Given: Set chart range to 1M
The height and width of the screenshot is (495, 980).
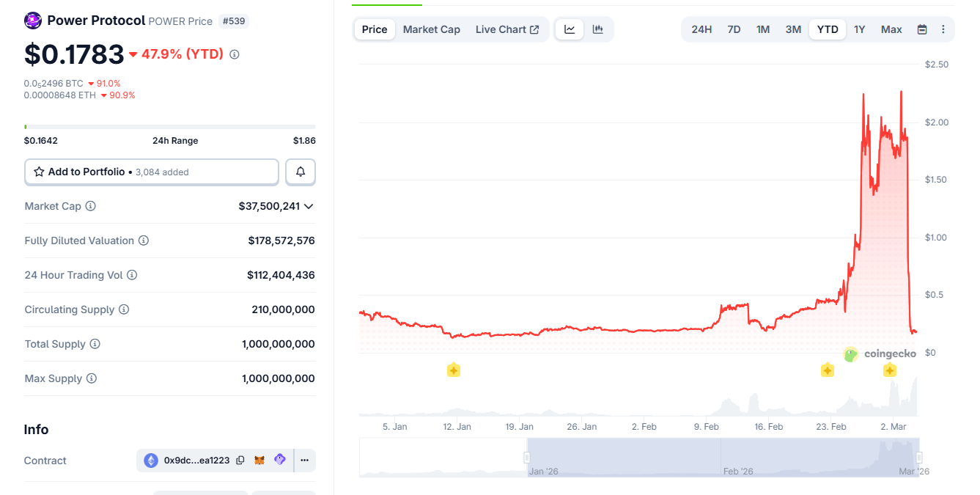Looking at the screenshot, I should (763, 29).
